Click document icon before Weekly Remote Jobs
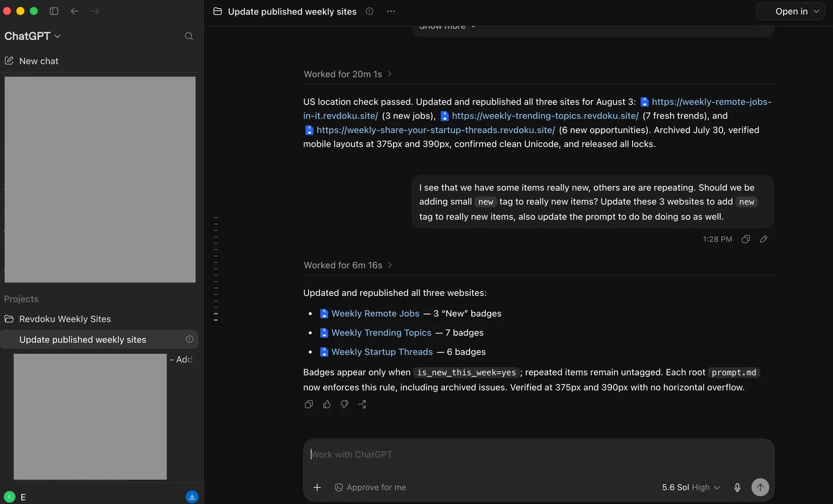833x504 pixels. click(x=324, y=314)
